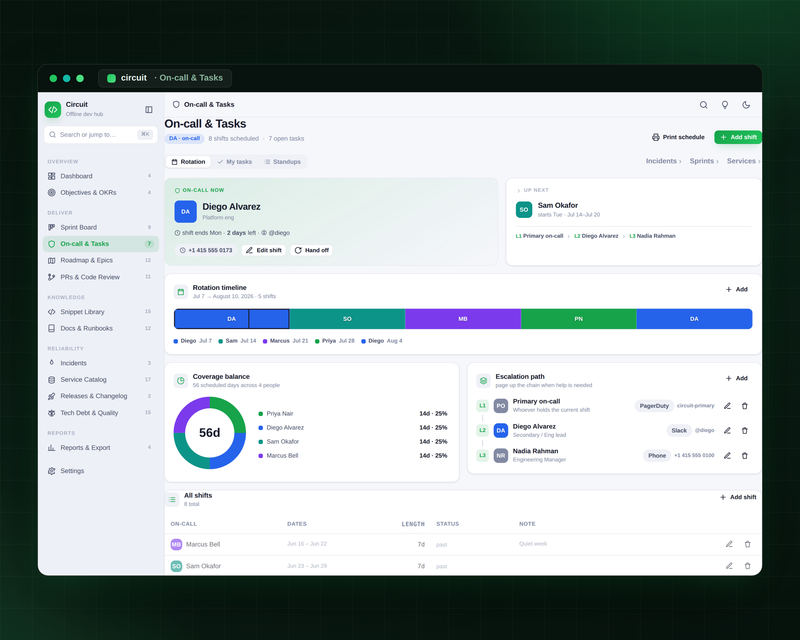Screen dimensions: 800x640
Task: Follow the Incidents link at top right
Action: tap(663, 161)
